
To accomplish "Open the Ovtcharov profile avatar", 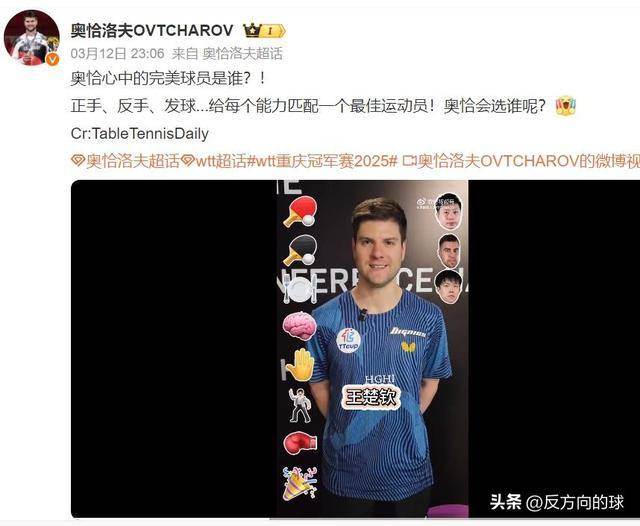I will (x=31, y=38).
